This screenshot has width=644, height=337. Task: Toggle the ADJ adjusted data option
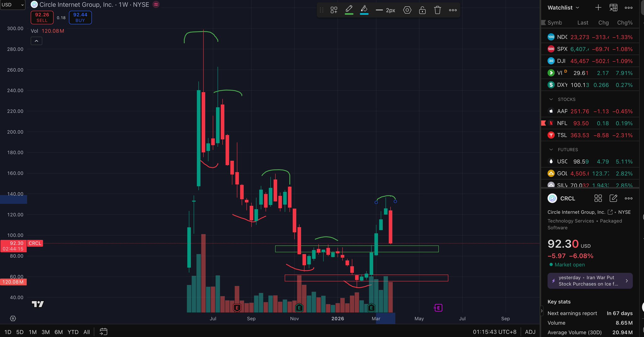[530, 332]
